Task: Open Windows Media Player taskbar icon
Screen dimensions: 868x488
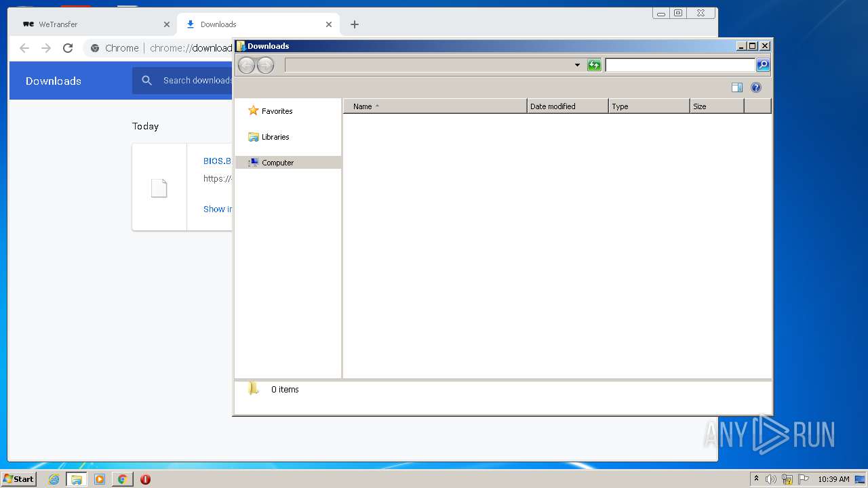Action: click(x=100, y=479)
